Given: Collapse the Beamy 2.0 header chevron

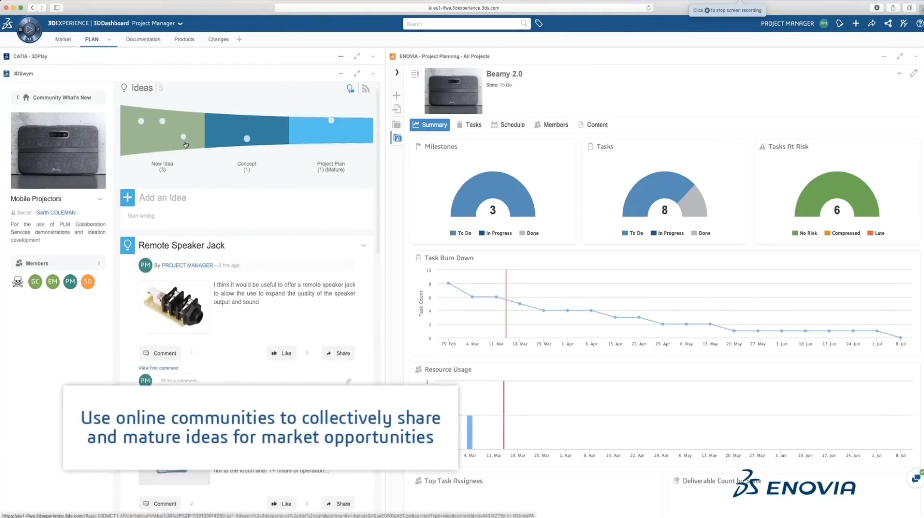Looking at the screenshot, I should 899,74.
